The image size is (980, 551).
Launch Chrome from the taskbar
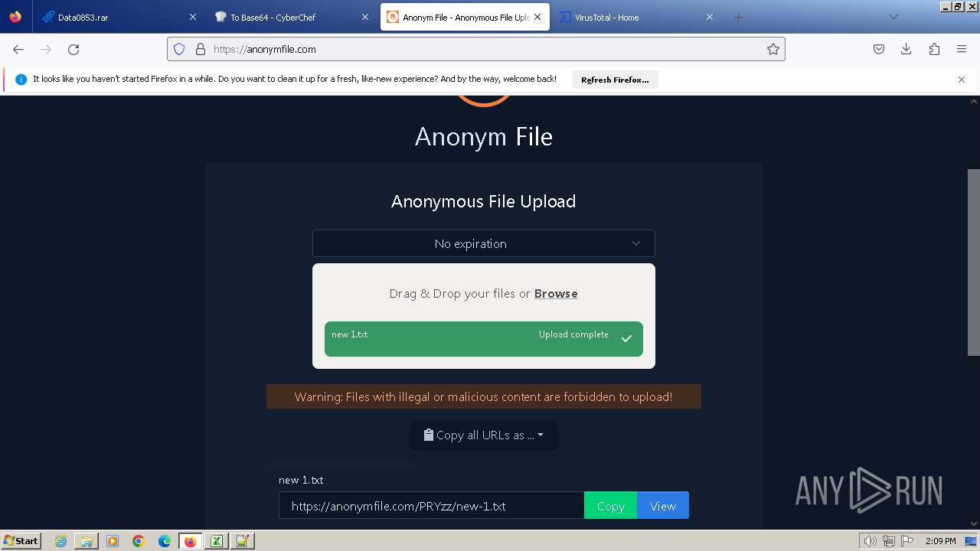(139, 541)
